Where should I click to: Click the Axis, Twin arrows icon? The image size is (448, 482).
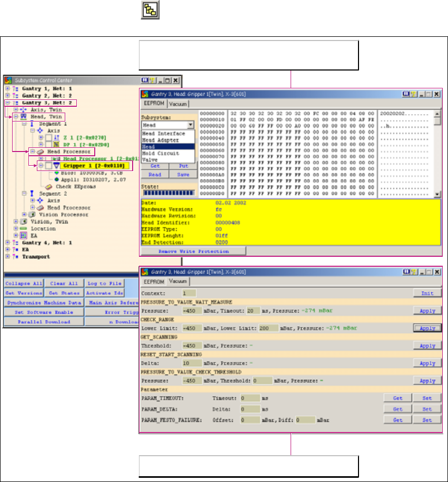click(x=23, y=109)
